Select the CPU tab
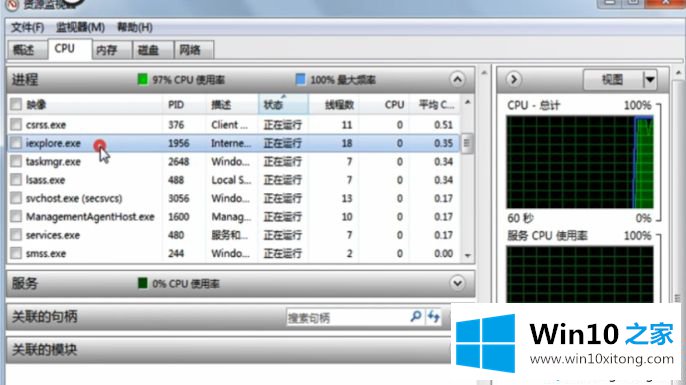 tap(69, 49)
